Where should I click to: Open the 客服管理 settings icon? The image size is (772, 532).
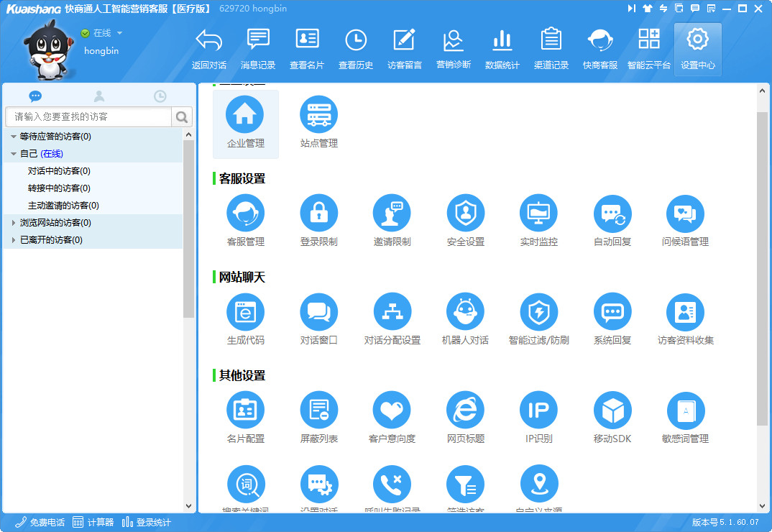(x=245, y=214)
